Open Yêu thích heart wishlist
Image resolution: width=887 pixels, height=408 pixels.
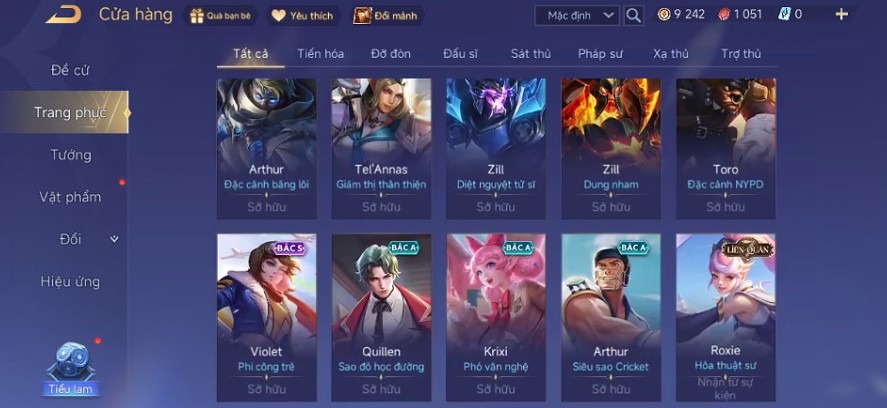coord(278,16)
